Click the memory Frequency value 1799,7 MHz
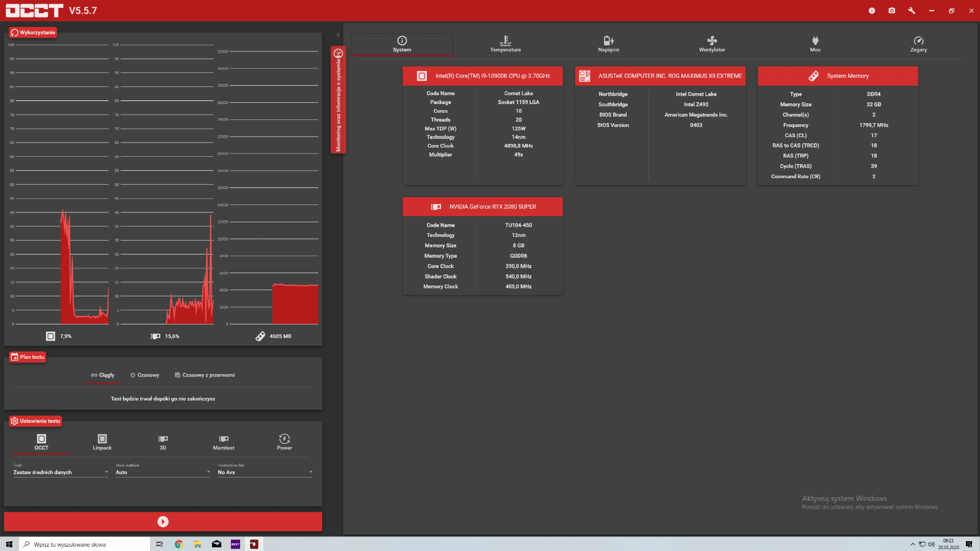The image size is (980, 551). (x=874, y=126)
